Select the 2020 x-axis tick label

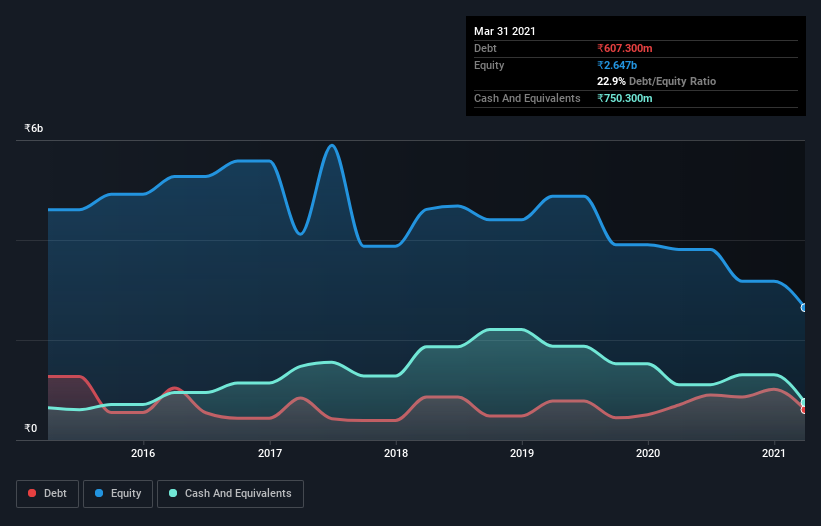tap(648, 453)
